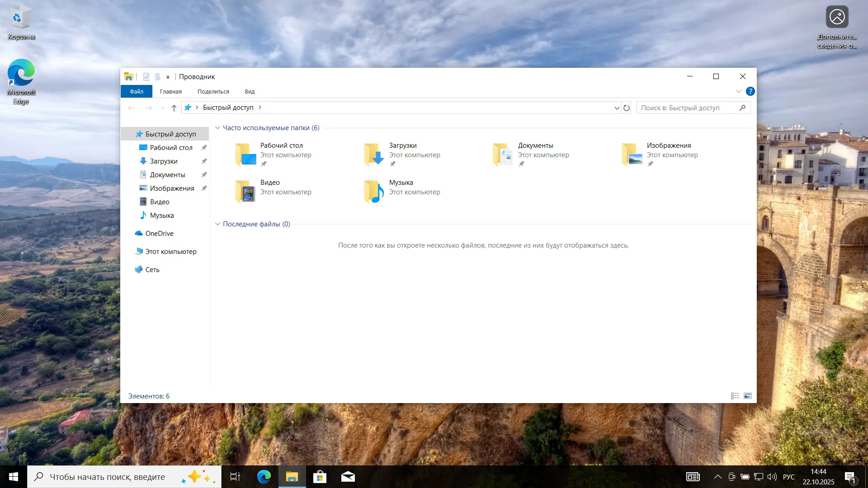
Task: Switch to large icons view button
Action: coord(748,396)
